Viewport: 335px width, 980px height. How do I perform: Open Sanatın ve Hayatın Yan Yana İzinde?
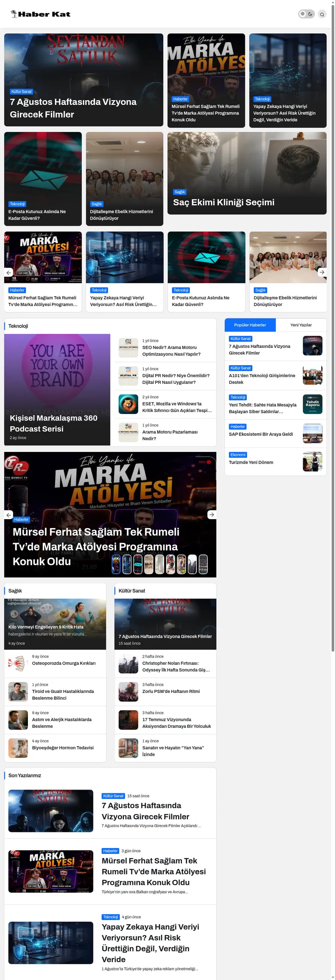pyautogui.click(x=173, y=751)
